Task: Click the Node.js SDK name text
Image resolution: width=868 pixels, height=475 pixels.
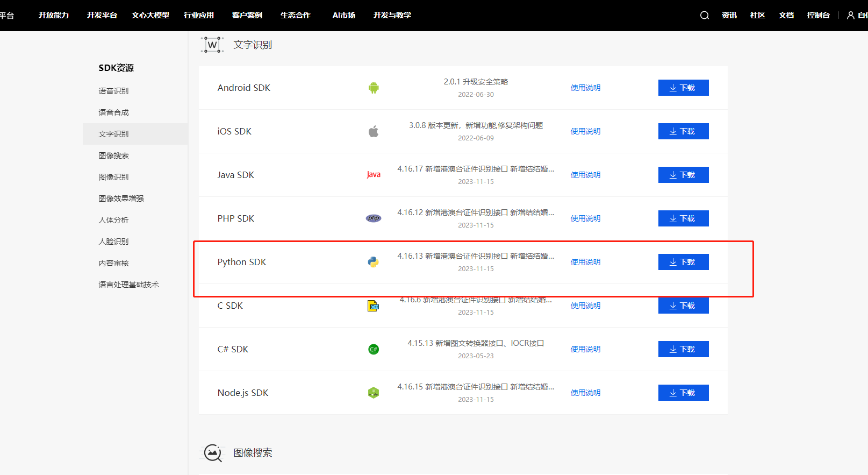Action: [x=243, y=393]
